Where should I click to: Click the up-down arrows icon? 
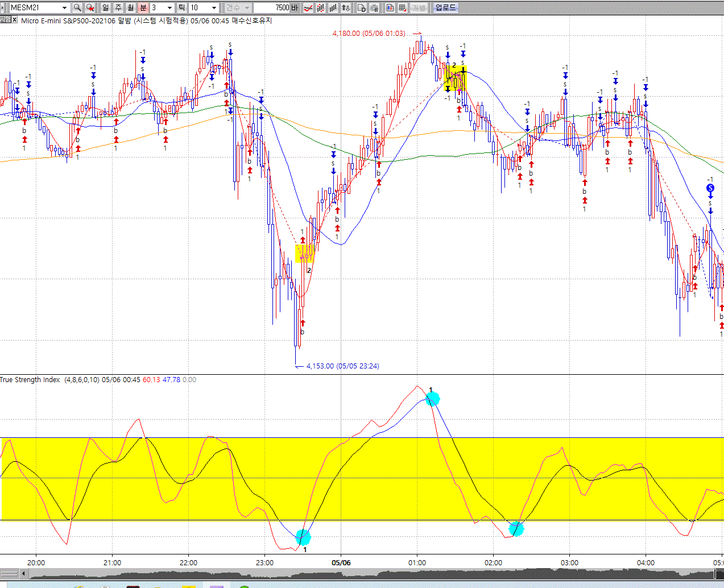(x=345, y=7)
